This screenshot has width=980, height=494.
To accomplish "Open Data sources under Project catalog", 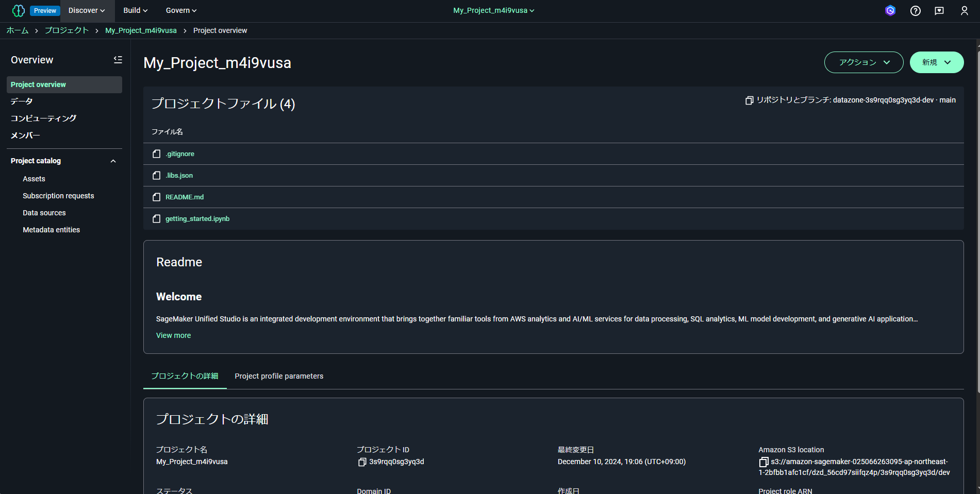I will pos(44,213).
